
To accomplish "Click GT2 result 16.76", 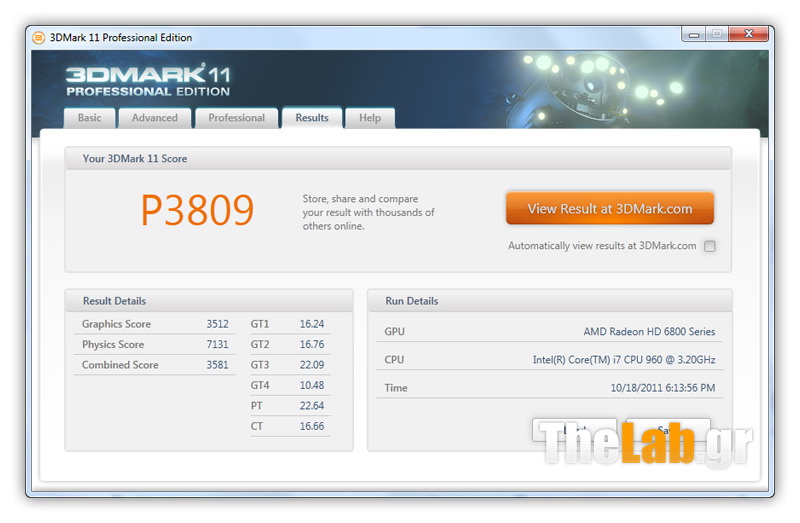I will coord(312,344).
